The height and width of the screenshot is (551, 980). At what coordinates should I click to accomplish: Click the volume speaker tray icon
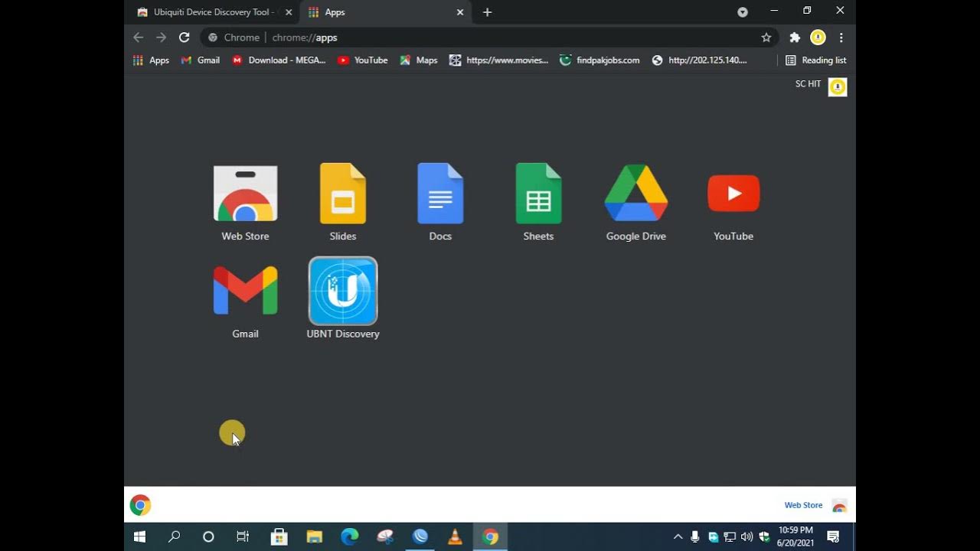point(746,536)
